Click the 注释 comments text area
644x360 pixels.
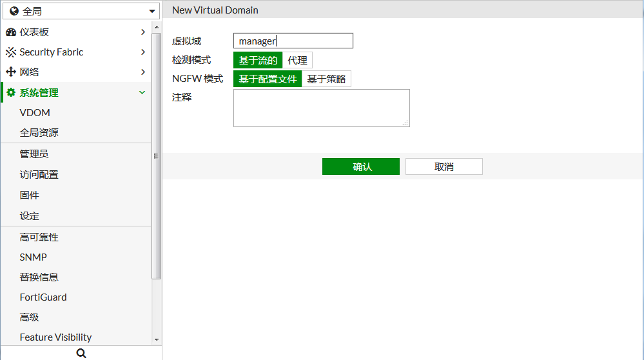point(321,108)
